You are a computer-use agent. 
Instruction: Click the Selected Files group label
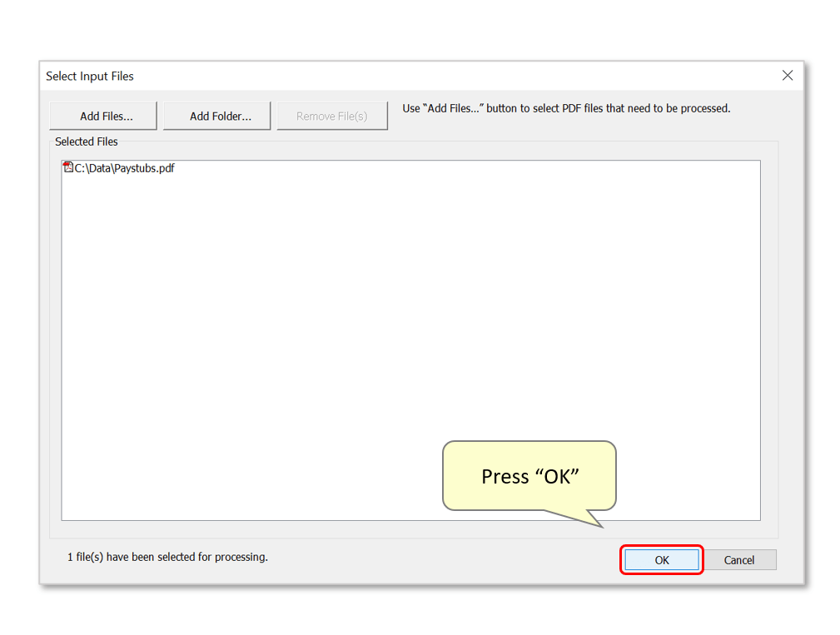click(86, 141)
